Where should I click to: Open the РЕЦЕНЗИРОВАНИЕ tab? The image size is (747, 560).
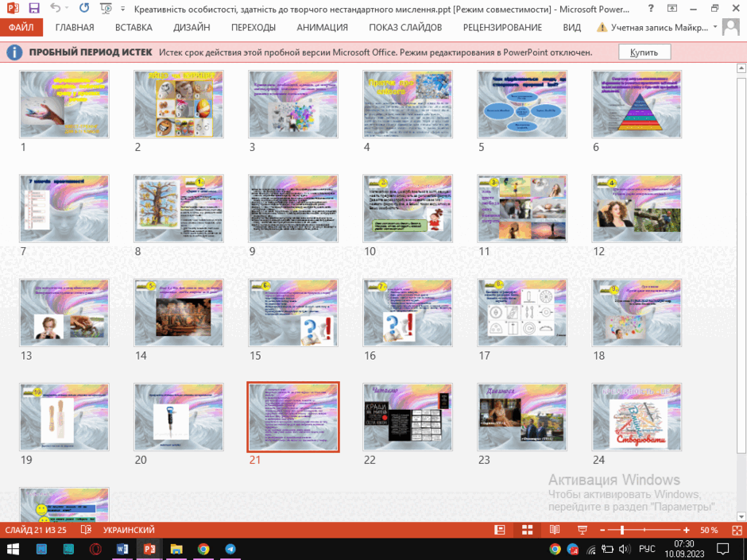502,28
